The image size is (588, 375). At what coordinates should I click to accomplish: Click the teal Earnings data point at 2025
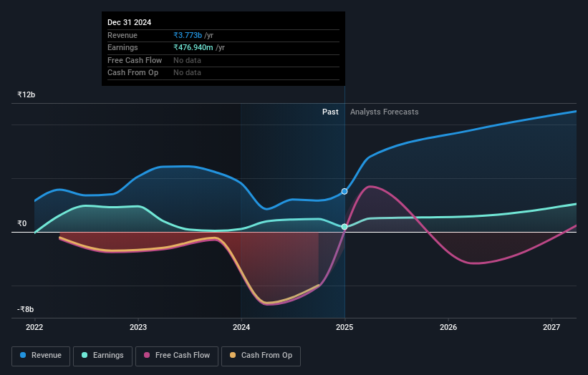344,227
